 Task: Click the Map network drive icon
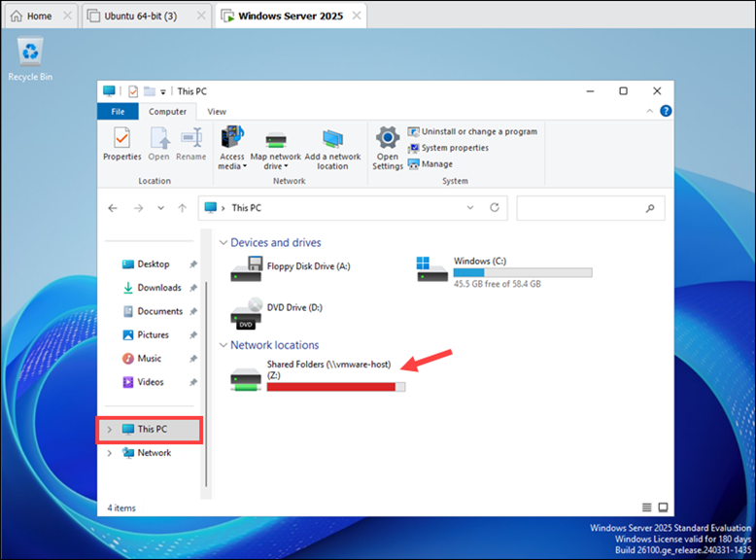point(275,143)
